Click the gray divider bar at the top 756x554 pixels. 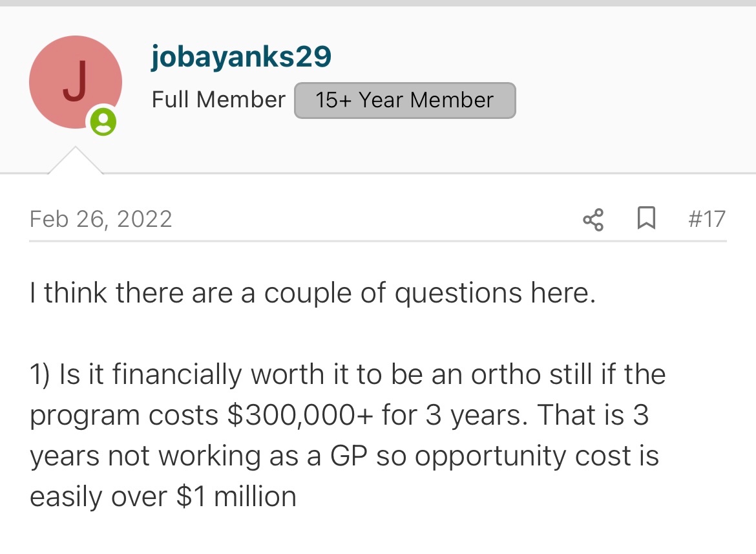click(x=378, y=3)
